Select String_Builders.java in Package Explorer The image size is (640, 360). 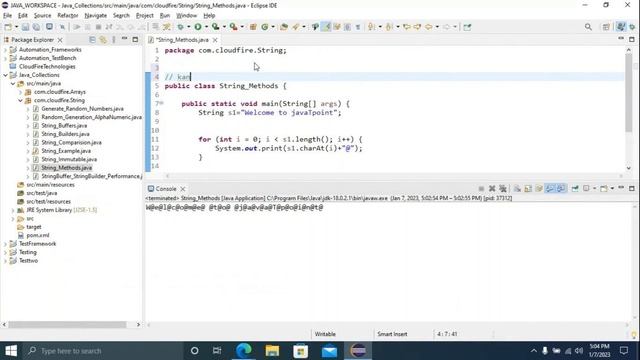[65, 134]
